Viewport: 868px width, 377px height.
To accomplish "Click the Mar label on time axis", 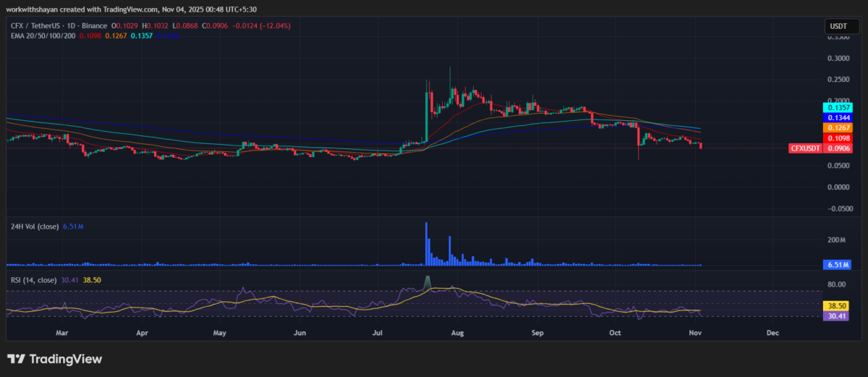I will (62, 334).
